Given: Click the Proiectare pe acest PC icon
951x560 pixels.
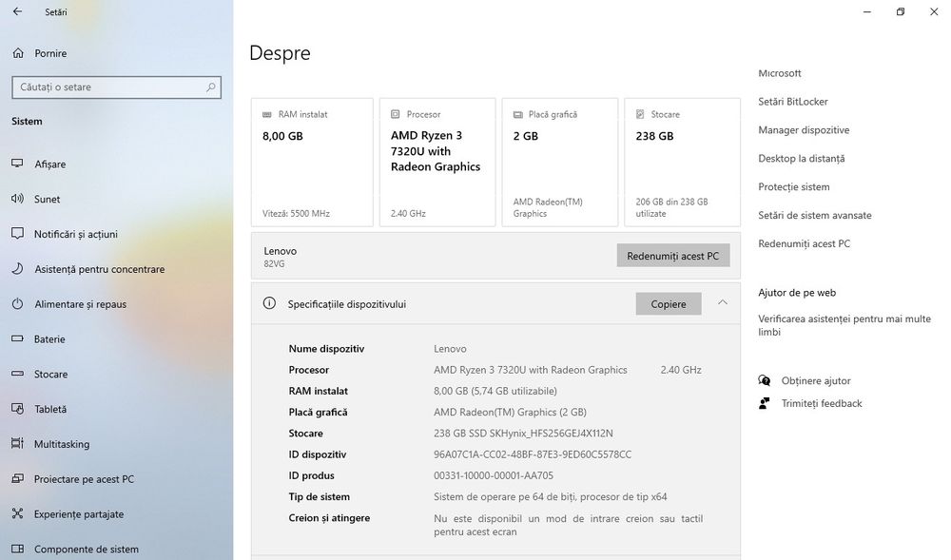Looking at the screenshot, I should 17,479.
